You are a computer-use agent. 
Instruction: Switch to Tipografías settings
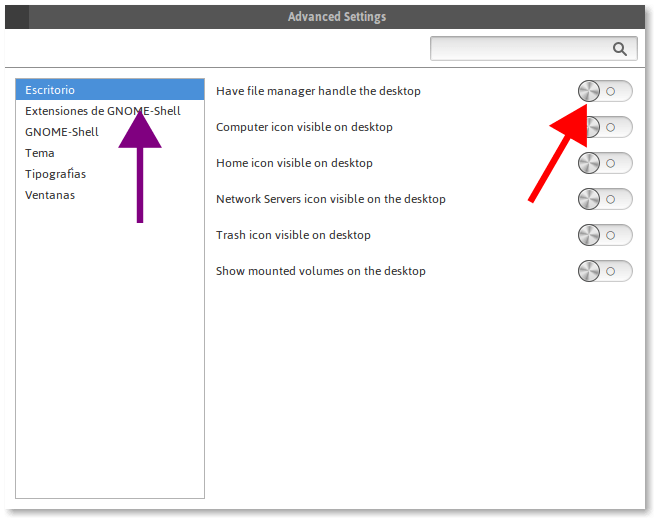tap(56, 174)
